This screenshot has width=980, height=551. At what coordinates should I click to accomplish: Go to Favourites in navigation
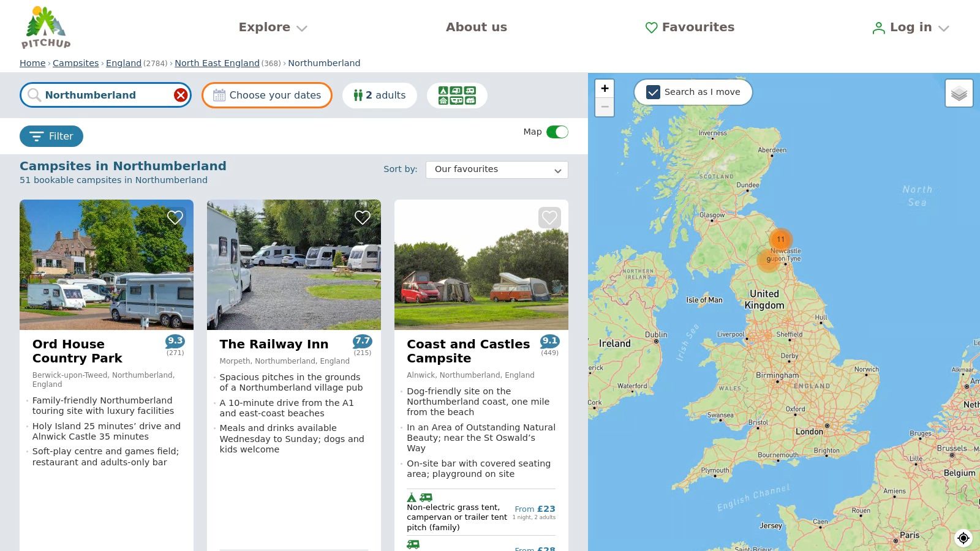pos(690,27)
